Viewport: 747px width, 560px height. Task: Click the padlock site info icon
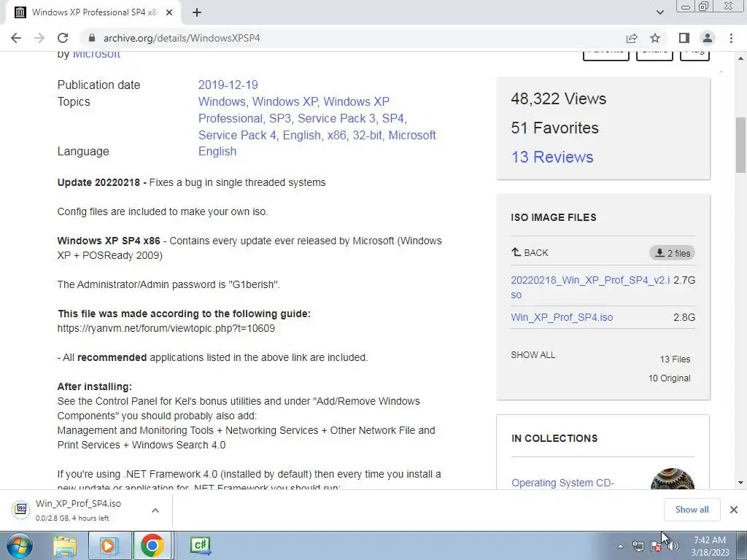coord(92,38)
